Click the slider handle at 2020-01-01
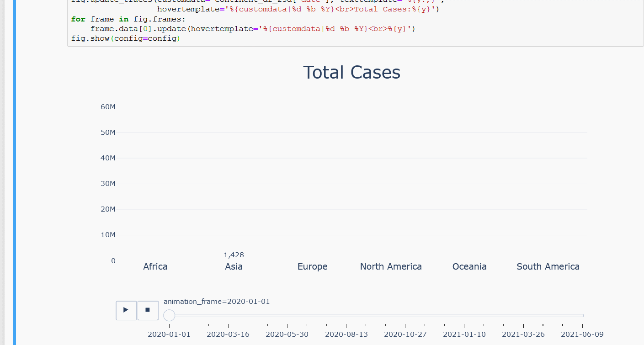Screen dimensions: 644x345 tap(169, 314)
